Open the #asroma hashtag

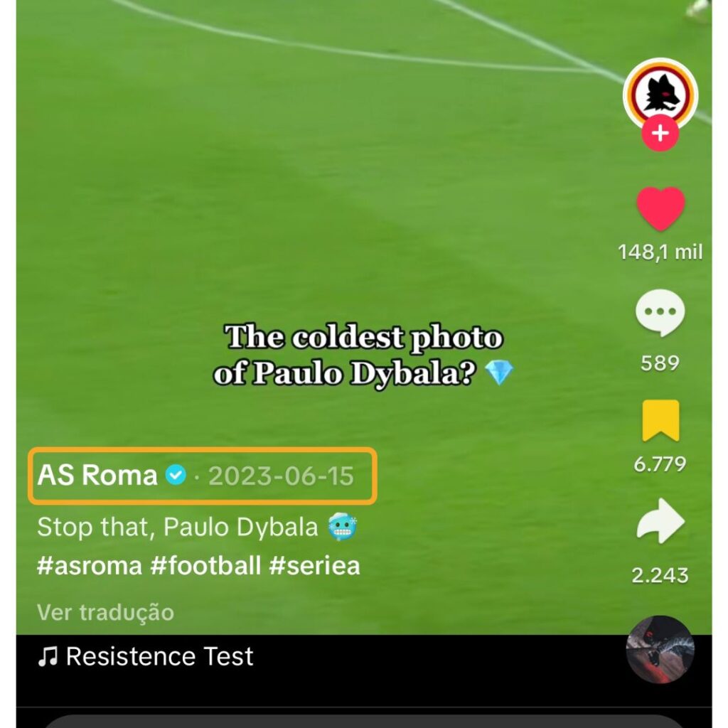tap(89, 566)
